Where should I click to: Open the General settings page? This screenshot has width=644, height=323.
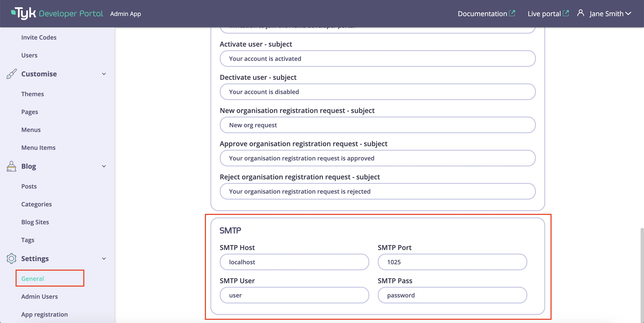(33, 279)
